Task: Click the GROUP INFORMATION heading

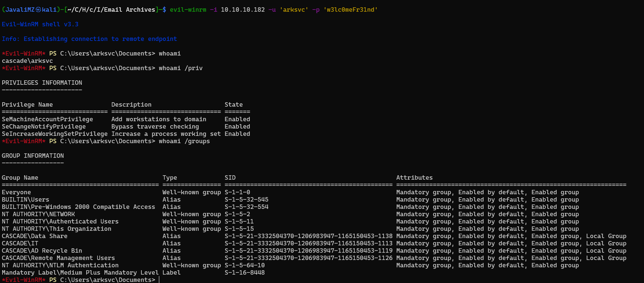Action: [x=33, y=156]
